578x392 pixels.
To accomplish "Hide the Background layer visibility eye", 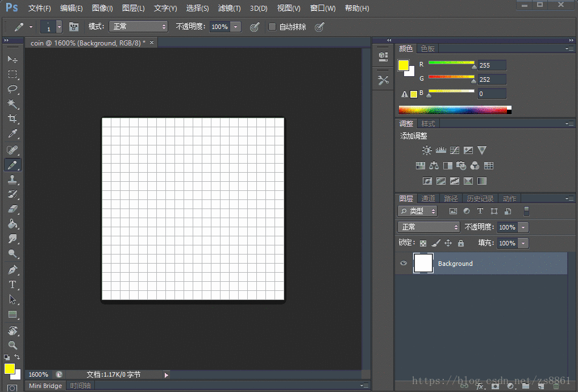I will tap(404, 263).
